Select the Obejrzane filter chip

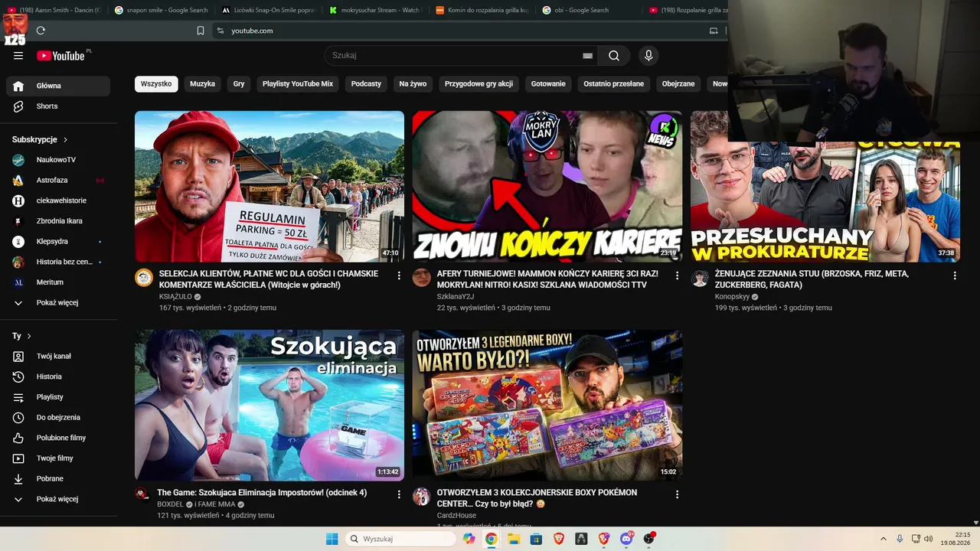pyautogui.click(x=678, y=83)
